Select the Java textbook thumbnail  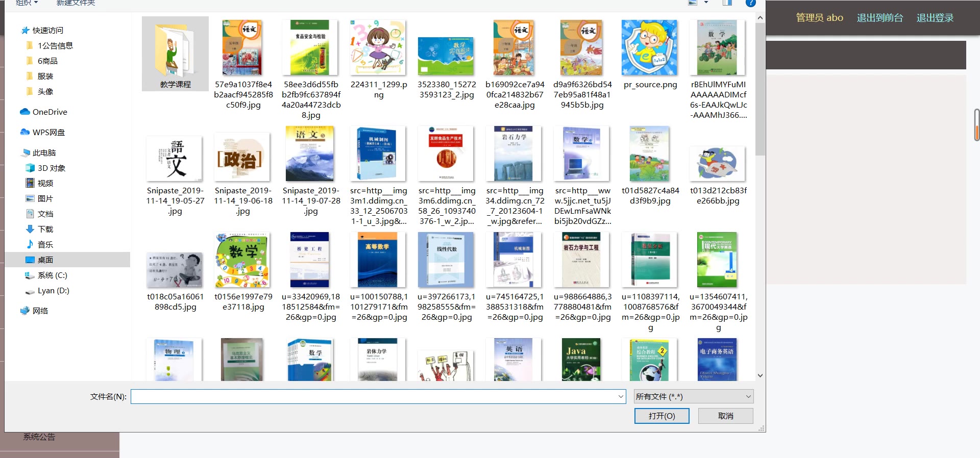581,360
